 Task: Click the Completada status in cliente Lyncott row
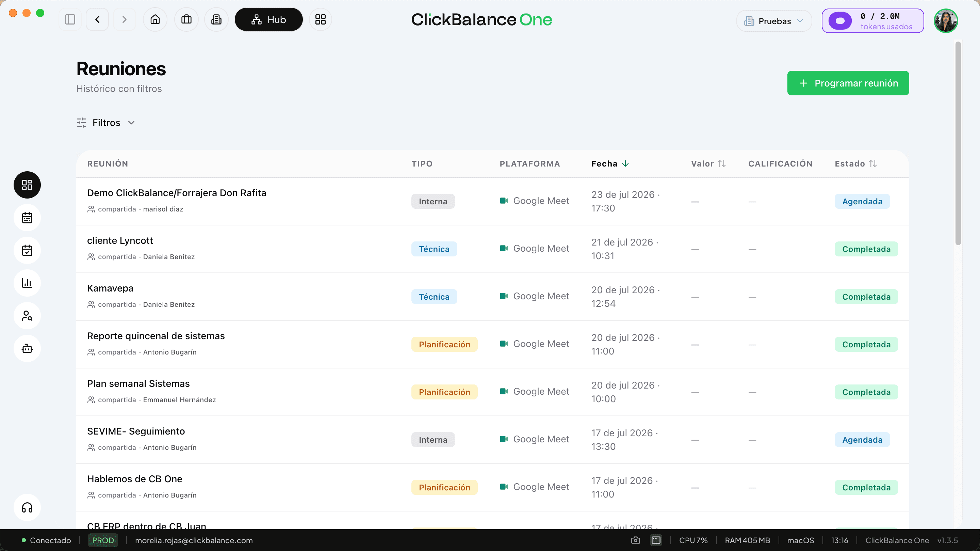[x=866, y=249]
